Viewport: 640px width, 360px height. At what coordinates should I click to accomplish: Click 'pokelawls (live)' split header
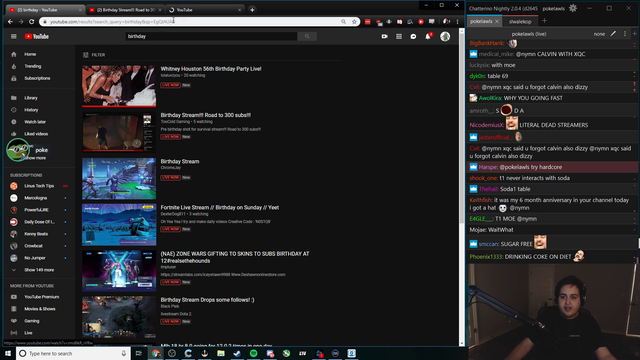529,34
